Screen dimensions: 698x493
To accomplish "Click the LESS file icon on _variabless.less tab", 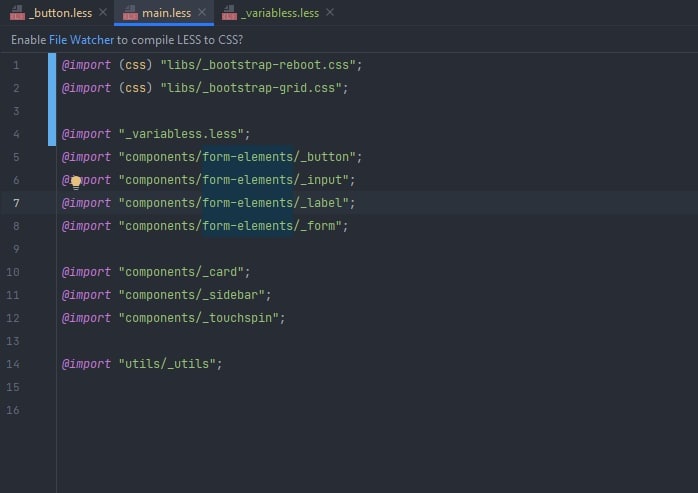I will coord(229,12).
